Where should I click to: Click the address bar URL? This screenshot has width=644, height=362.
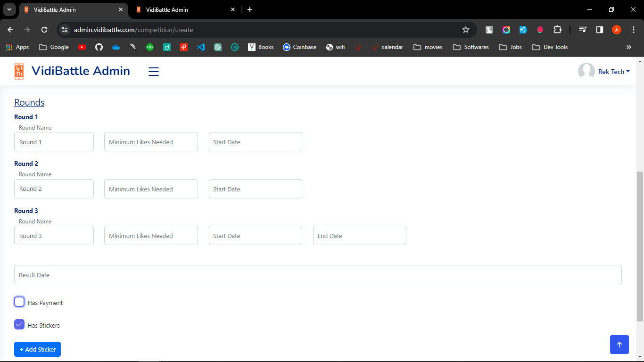(x=133, y=30)
